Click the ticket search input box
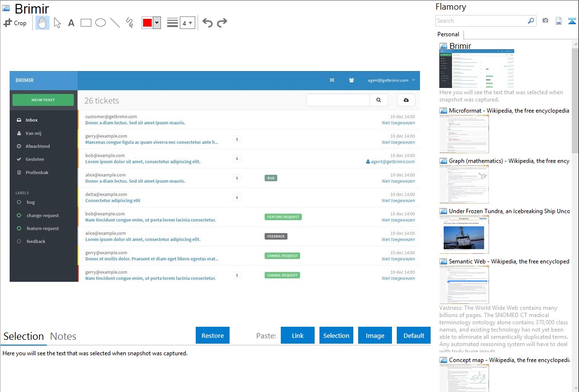Viewport: 579px width, 392px height. [x=338, y=100]
